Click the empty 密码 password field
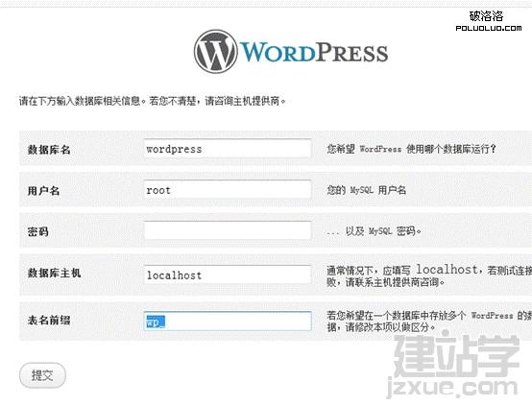This screenshot has height=406, width=532. tap(228, 230)
